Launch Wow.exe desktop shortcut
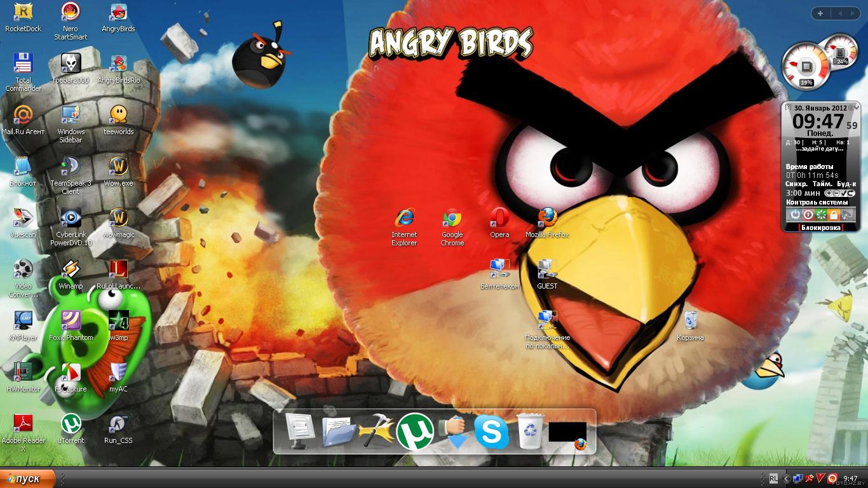The height and width of the screenshot is (488, 868). tap(118, 171)
